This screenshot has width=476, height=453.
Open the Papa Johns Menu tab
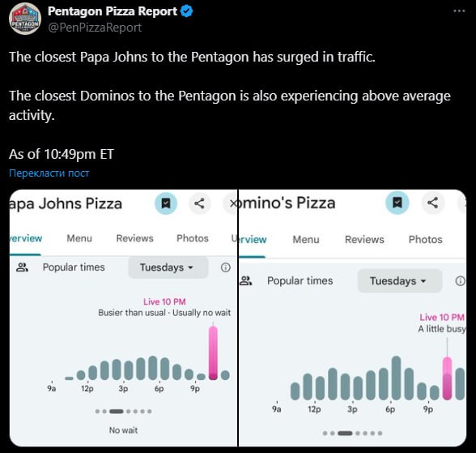[79, 238]
